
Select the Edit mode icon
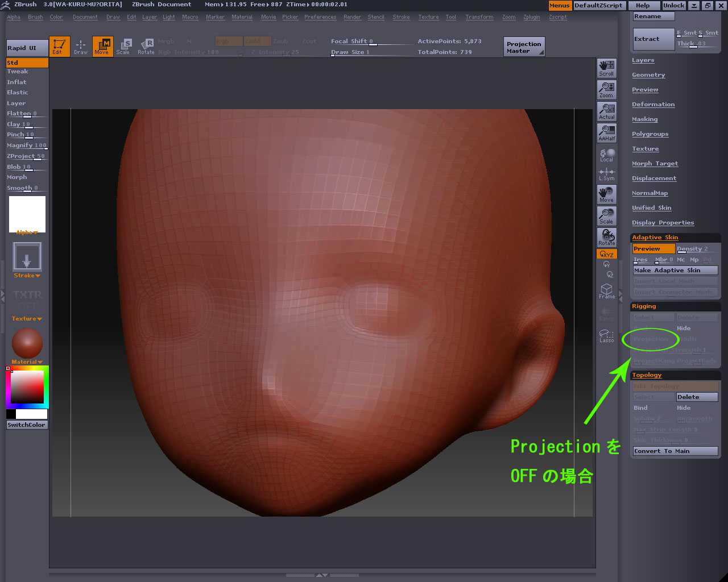click(59, 46)
